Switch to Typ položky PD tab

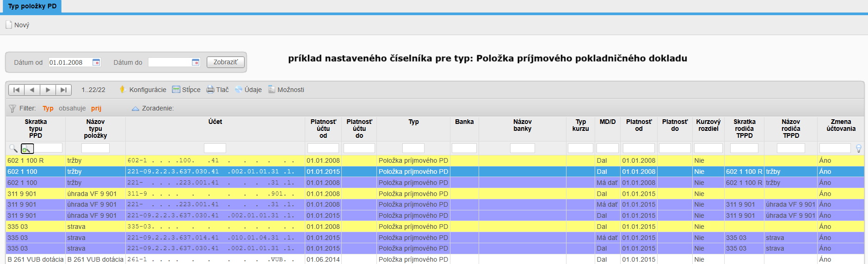click(x=32, y=6)
